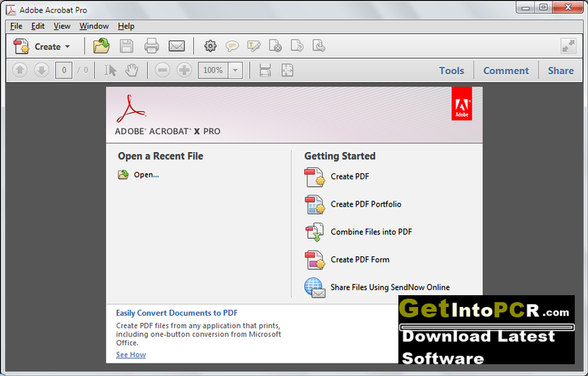588x376 pixels.
Task: Go to next page with down arrow
Action: point(41,70)
